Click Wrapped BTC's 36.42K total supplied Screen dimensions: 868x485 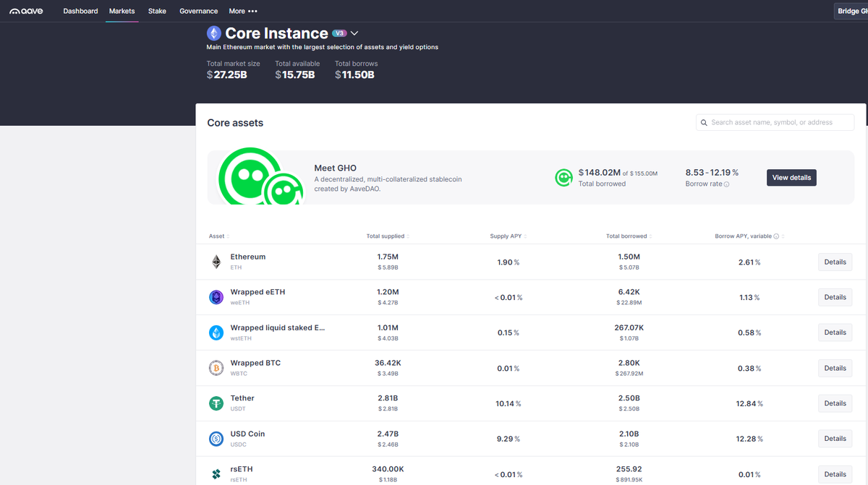388,363
